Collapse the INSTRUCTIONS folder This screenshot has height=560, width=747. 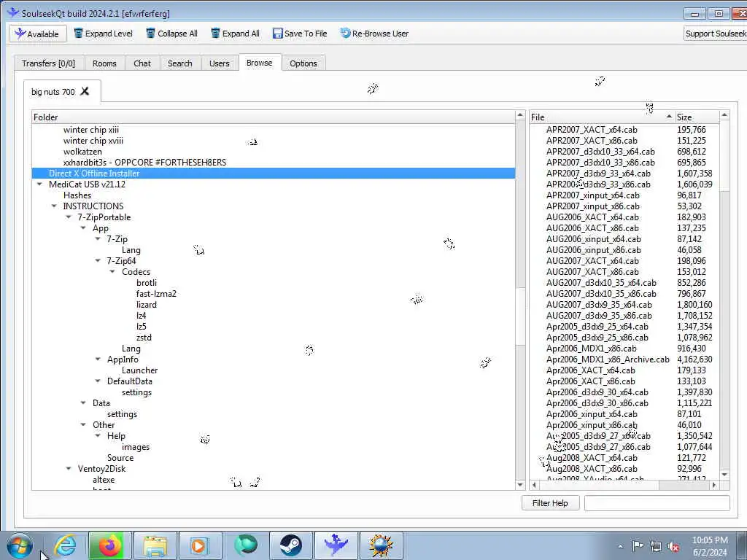click(x=54, y=206)
